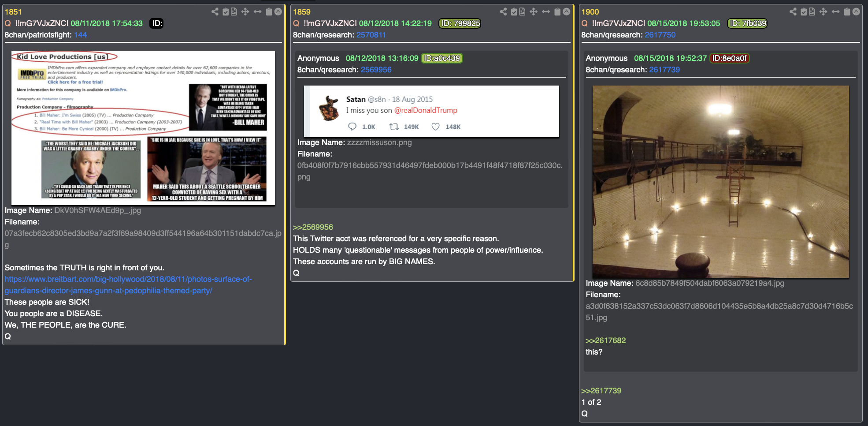This screenshot has height=426, width=868.
Task: Follow the >>2569956 reply reference
Action: click(313, 227)
